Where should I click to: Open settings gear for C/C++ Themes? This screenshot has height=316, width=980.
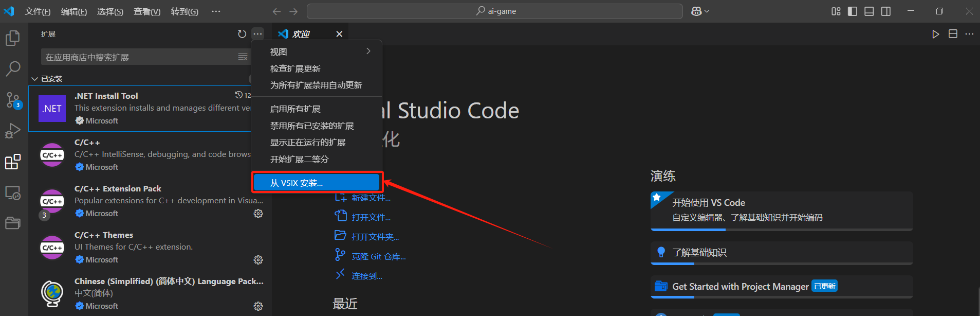pyautogui.click(x=258, y=260)
